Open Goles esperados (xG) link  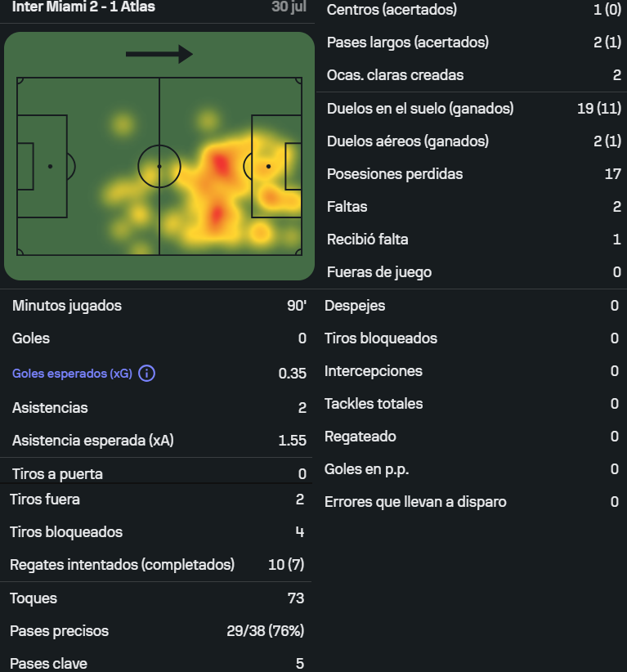click(72, 374)
